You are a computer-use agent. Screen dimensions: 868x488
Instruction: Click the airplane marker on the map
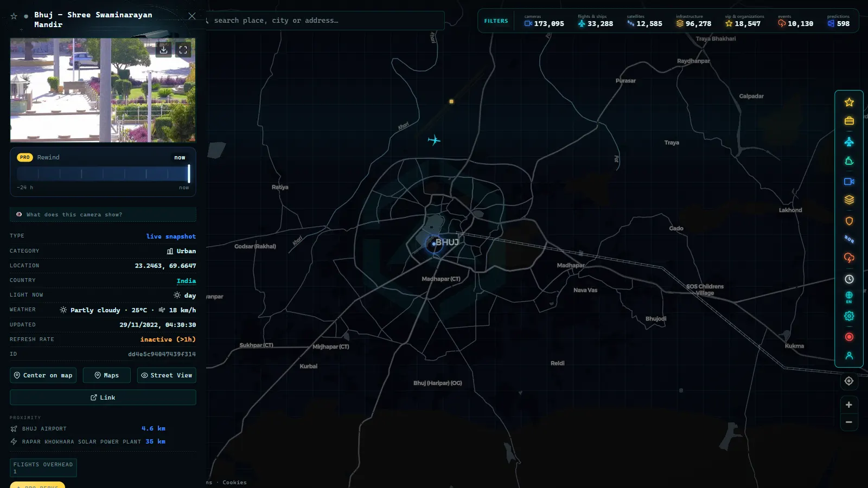(x=434, y=140)
